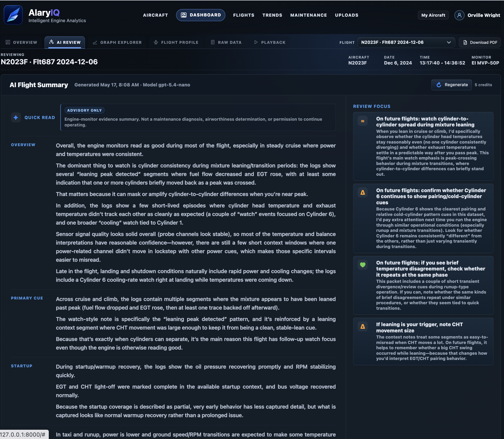Click the Quick Read label
Viewport: 504px width, 439px height.
point(40,118)
